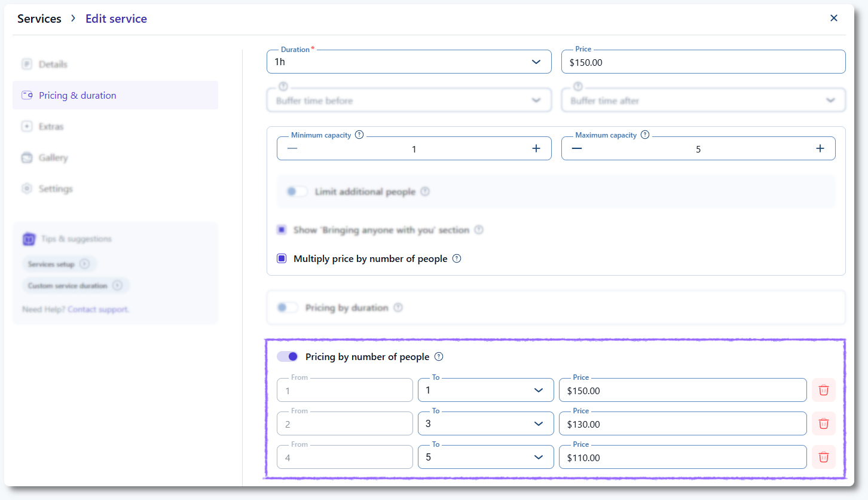
Task: Decrease Minimum capacity with minus button
Action: click(x=292, y=148)
